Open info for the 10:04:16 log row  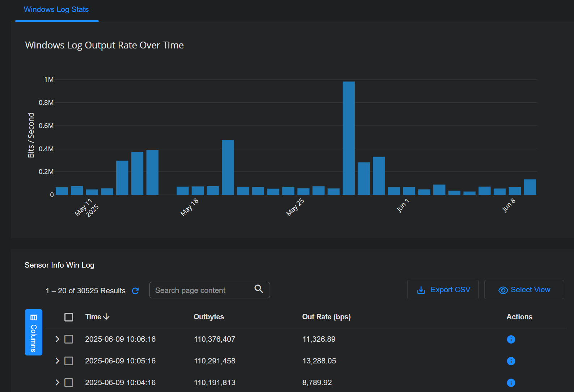pos(511,383)
